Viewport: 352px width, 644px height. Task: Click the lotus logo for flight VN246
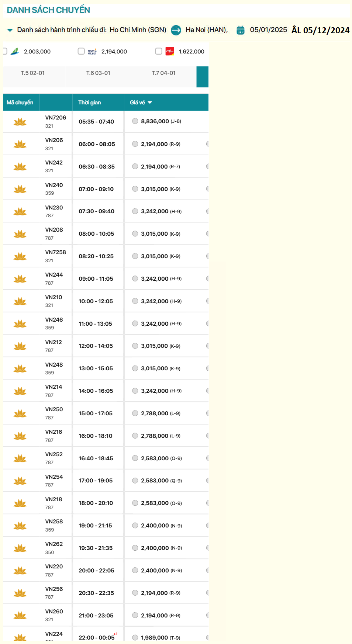[x=20, y=324]
